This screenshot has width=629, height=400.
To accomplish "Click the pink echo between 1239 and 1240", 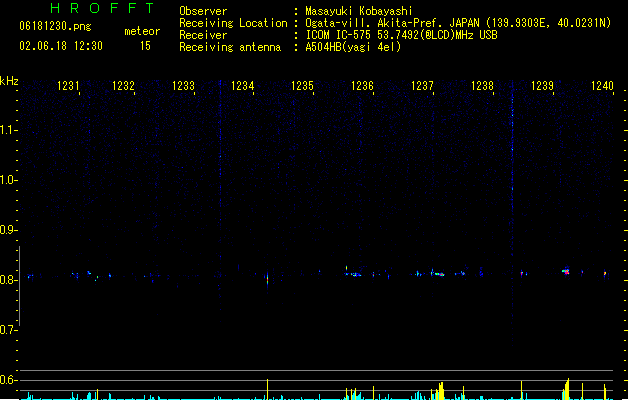I will point(566,271).
